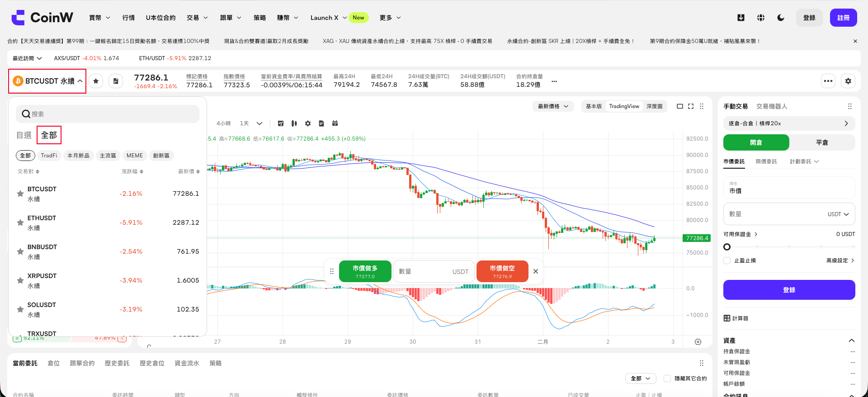Click the quick-order bar drag handle

coord(332,271)
